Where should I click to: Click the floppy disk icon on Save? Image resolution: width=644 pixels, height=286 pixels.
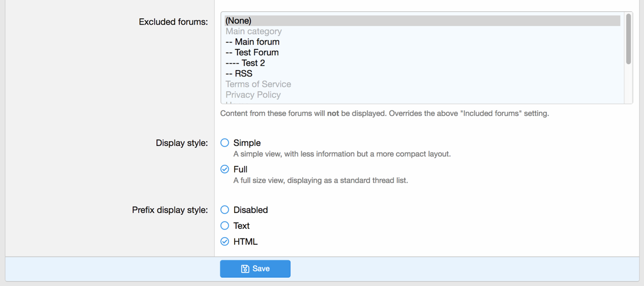(x=245, y=269)
